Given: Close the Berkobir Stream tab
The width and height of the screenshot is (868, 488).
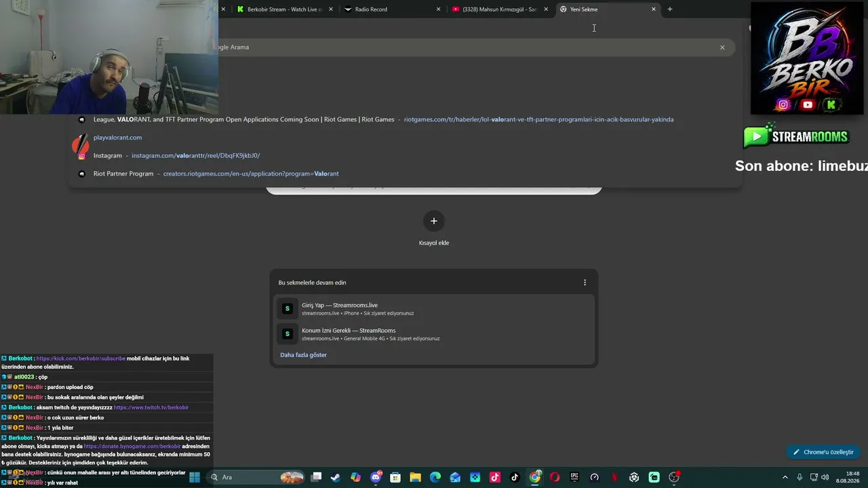Looking at the screenshot, I should [330, 9].
